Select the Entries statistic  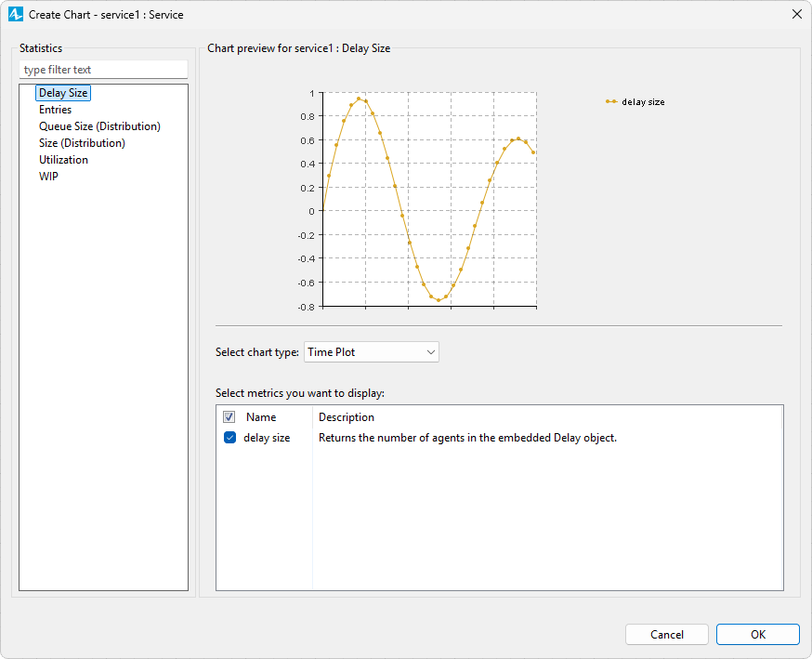pos(55,110)
